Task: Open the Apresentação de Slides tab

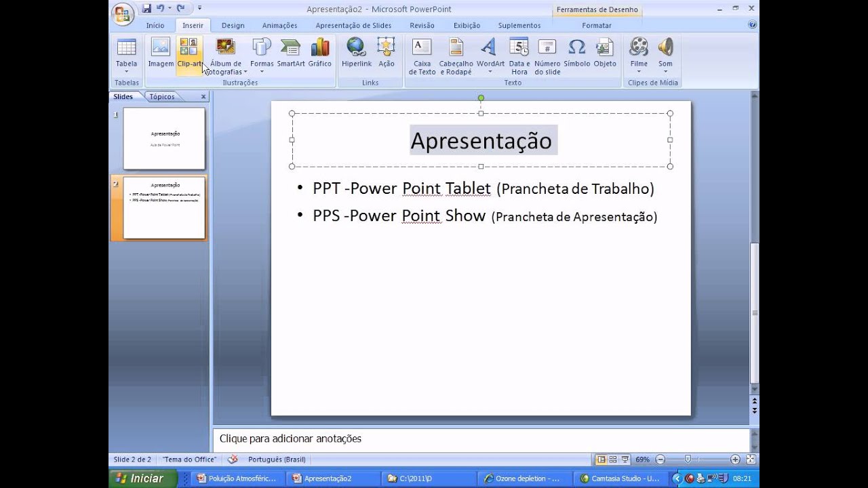Action: 353,26
